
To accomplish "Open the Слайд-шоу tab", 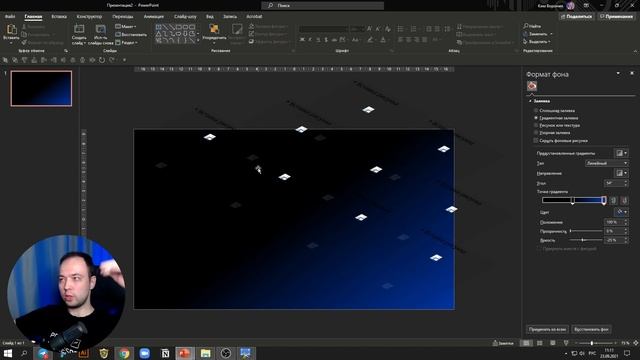I will [185, 17].
